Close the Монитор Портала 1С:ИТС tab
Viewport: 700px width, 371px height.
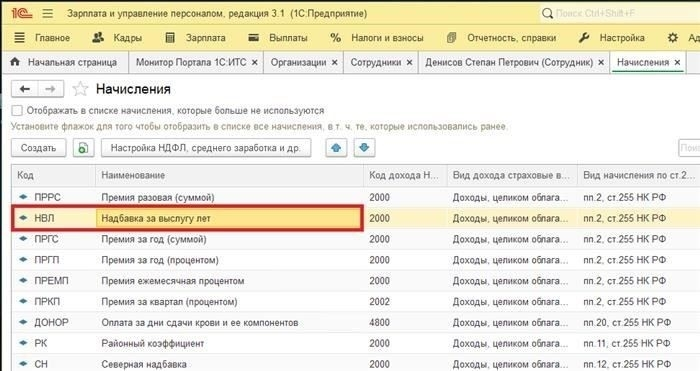tap(254, 63)
